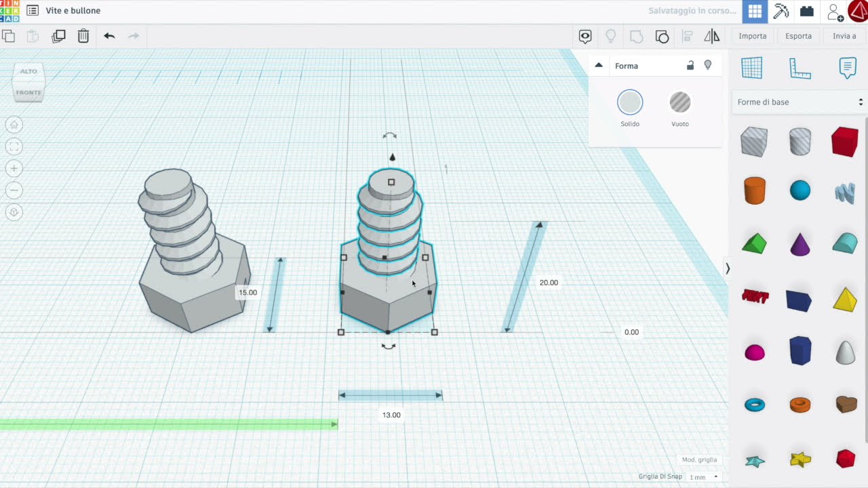The image size is (868, 488).
Task: Select the ALTO face of view cube
Action: [28, 71]
